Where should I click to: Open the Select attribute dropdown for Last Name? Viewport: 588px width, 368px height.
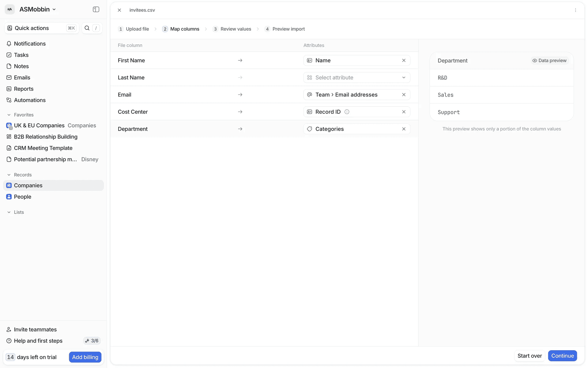[x=356, y=78]
